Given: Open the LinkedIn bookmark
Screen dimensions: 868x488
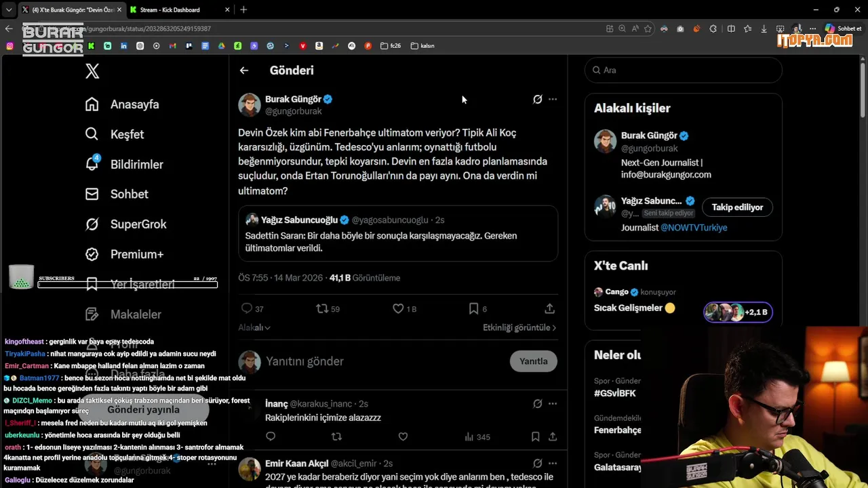Looking at the screenshot, I should (x=124, y=46).
